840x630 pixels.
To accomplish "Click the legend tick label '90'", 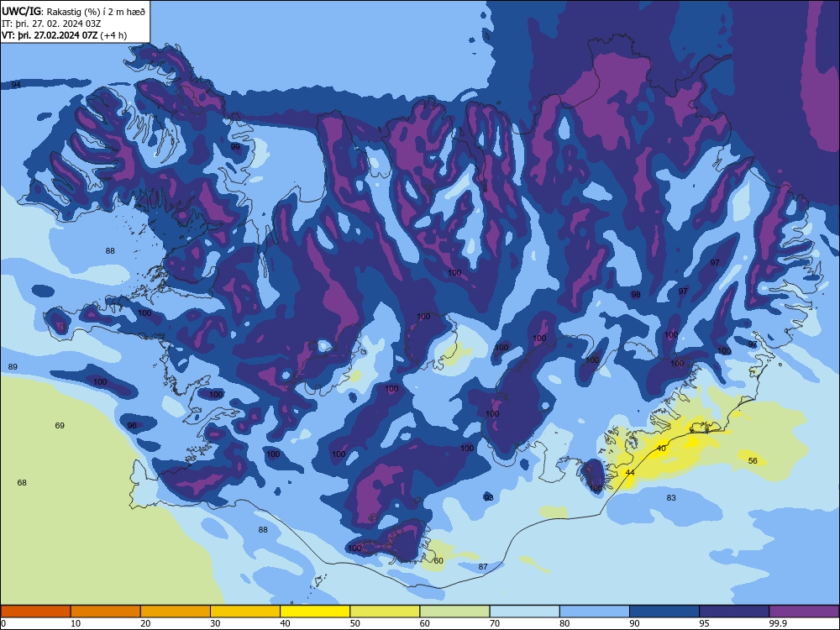I will (635, 623).
